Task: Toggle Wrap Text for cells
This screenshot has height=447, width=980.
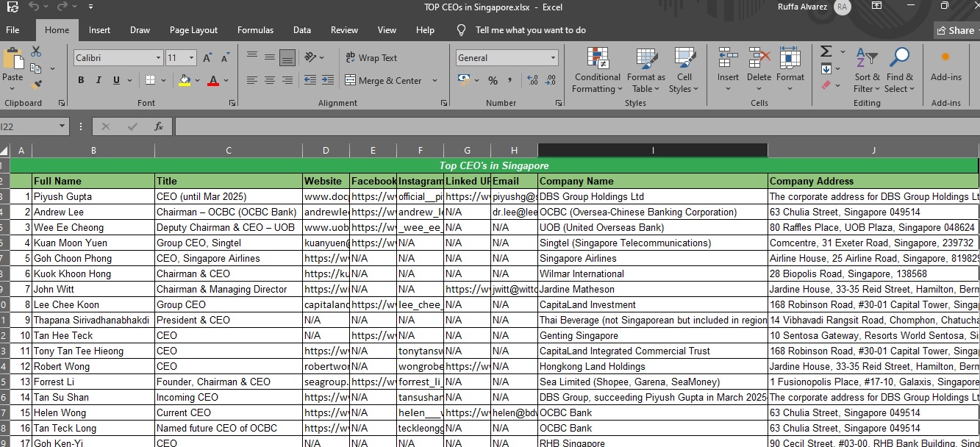Action: click(x=371, y=58)
